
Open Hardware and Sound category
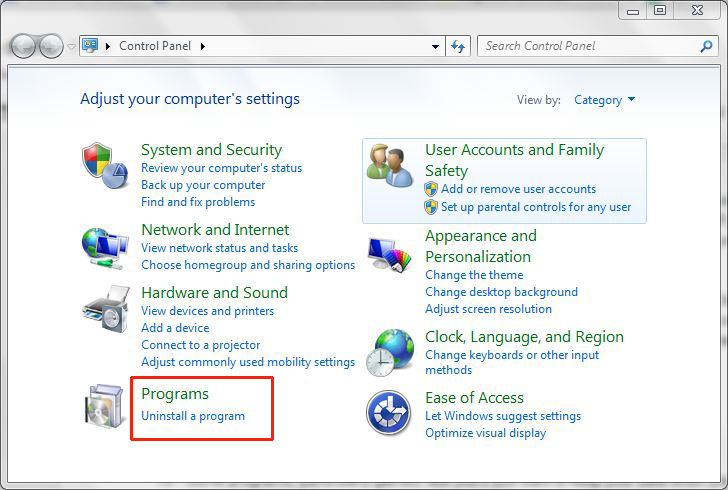[x=214, y=293]
